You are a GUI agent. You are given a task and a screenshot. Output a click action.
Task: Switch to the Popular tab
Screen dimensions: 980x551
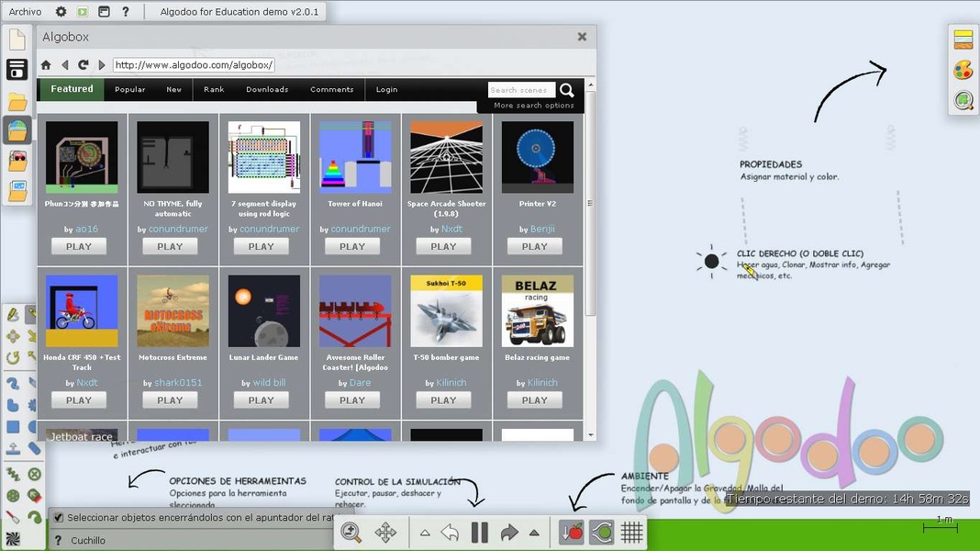(129, 89)
